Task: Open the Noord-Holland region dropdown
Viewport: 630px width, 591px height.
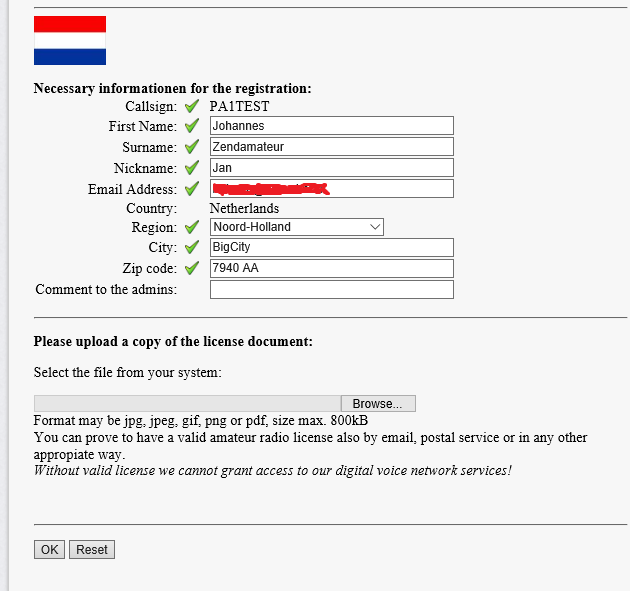Action: (x=297, y=227)
